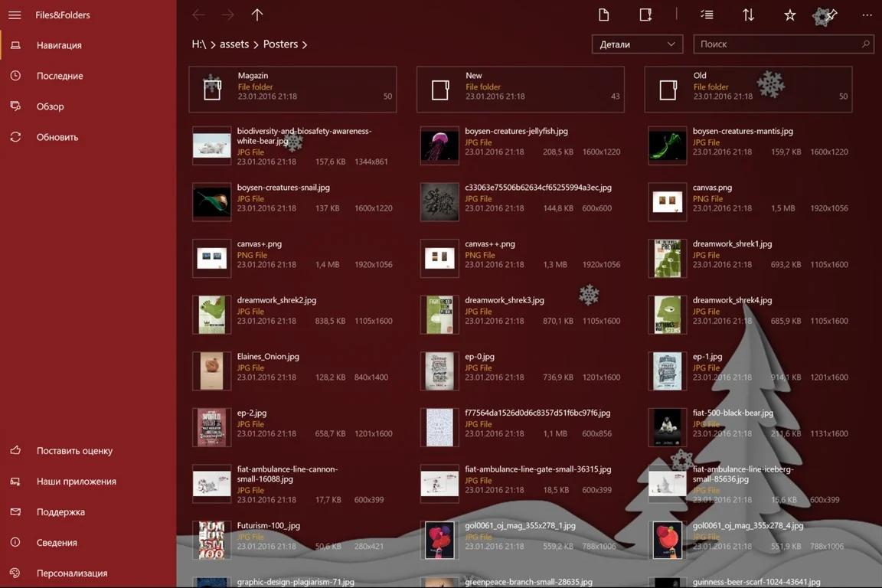Screen dimensions: 882x588
Task: Select dreamwork_shrek4.jpg thumbnail
Action: pos(667,314)
